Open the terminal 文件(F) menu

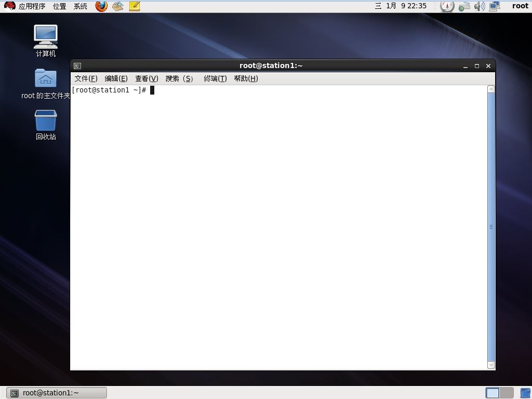86,78
